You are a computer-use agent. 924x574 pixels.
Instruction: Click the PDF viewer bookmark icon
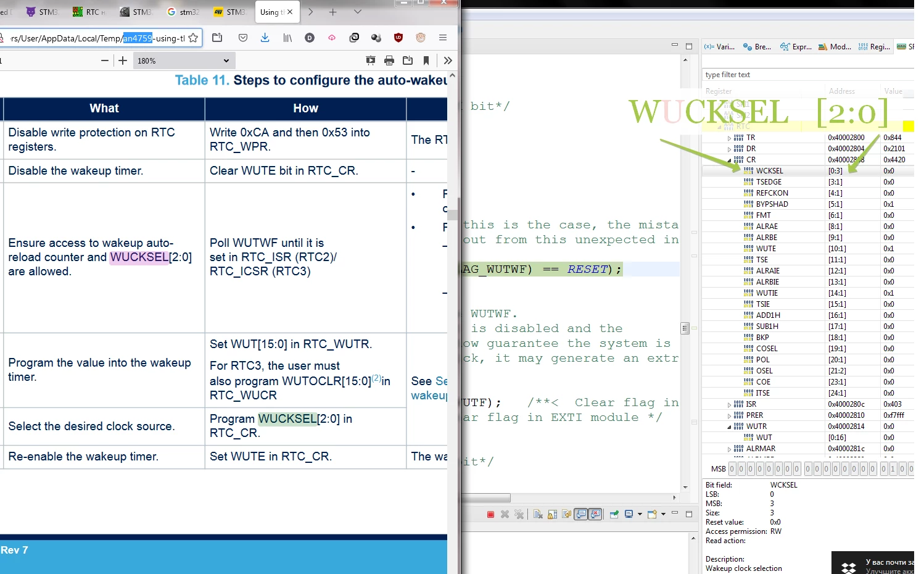click(x=426, y=60)
